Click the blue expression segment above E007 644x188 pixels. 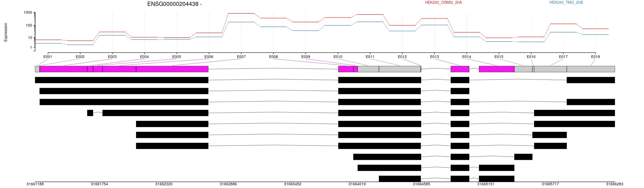(x=241, y=22)
